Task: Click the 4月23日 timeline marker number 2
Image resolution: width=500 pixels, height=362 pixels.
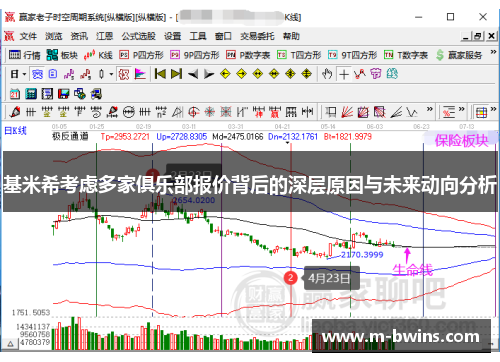Action: (x=290, y=278)
